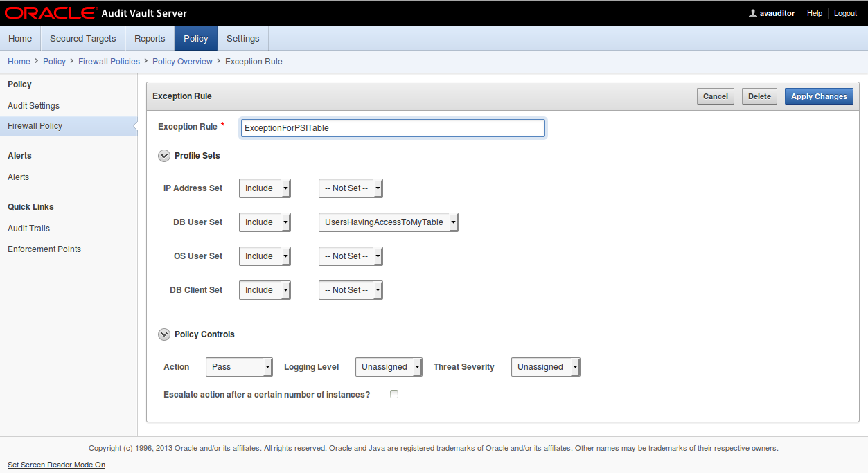868x473 pixels.
Task: Click the Alerts sidebar heading
Action: pos(19,156)
